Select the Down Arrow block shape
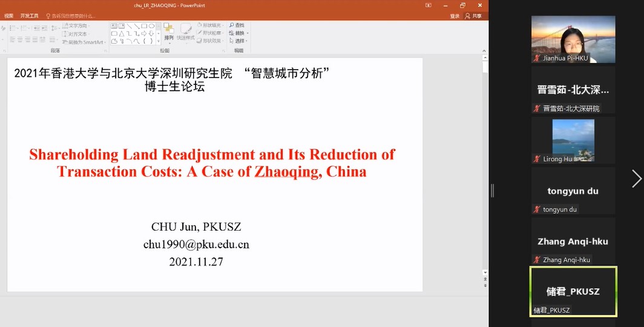The width and height of the screenshot is (644, 327). (x=151, y=34)
